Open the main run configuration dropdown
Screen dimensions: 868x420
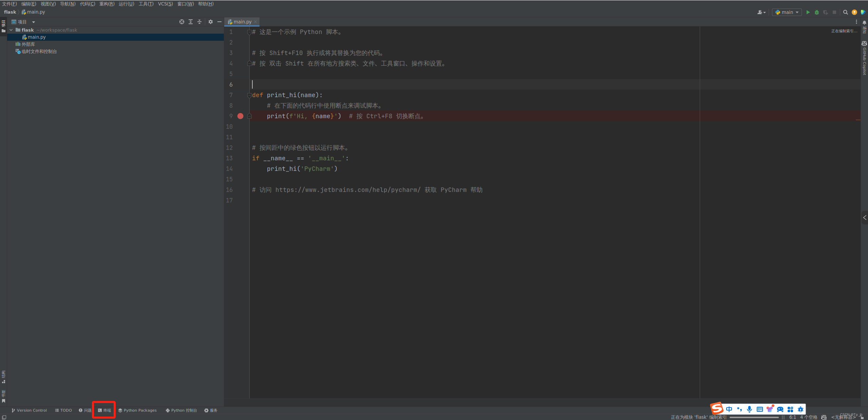(787, 12)
